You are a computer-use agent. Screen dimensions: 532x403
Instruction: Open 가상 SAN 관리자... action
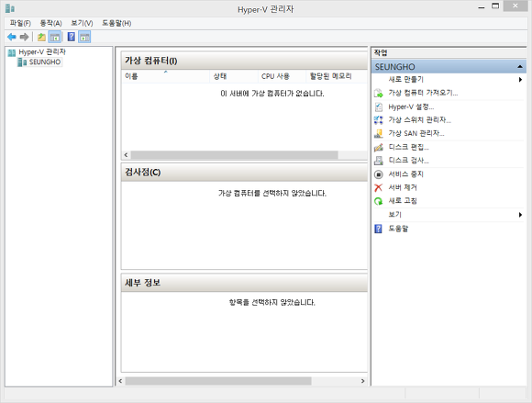(x=416, y=133)
